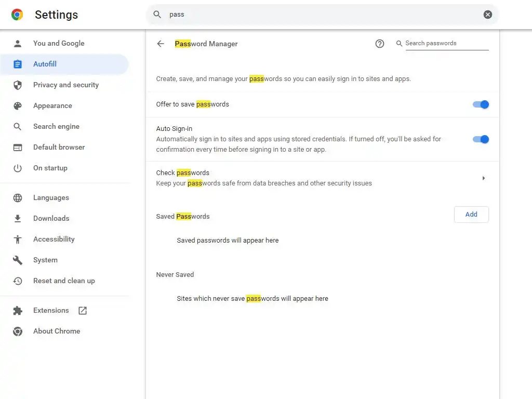This screenshot has width=532, height=399.
Task: Click the Appearance palette icon
Action: click(x=18, y=106)
